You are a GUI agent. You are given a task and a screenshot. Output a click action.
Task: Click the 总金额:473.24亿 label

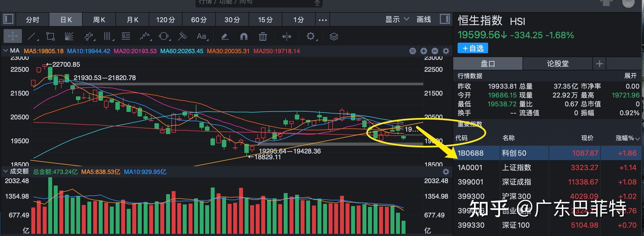tap(55, 172)
